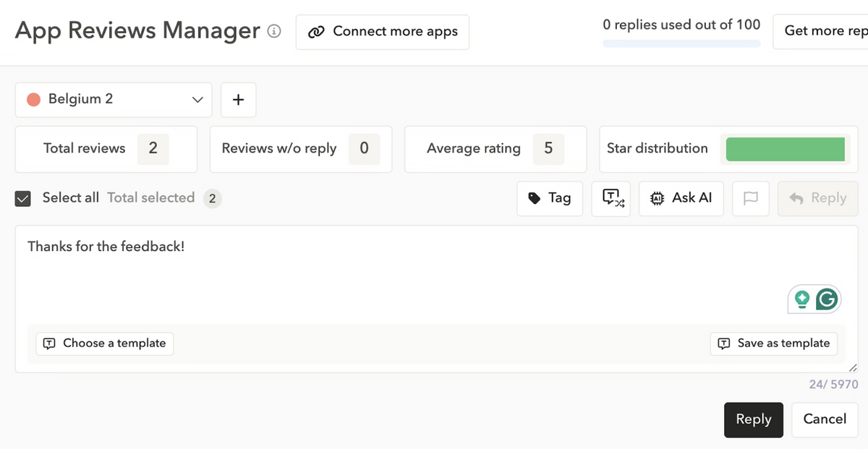
Task: Click the text area resize handle
Action: click(x=852, y=368)
